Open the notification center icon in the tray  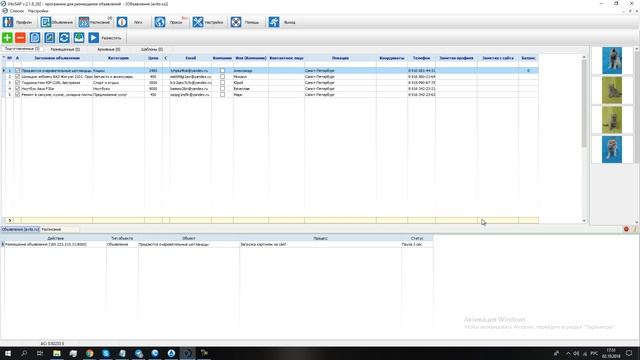point(629,353)
